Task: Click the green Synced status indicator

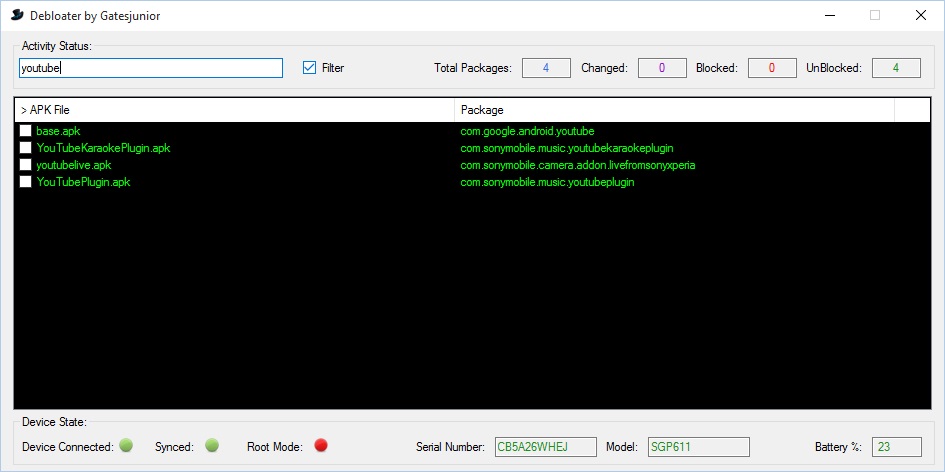Action: (212, 446)
